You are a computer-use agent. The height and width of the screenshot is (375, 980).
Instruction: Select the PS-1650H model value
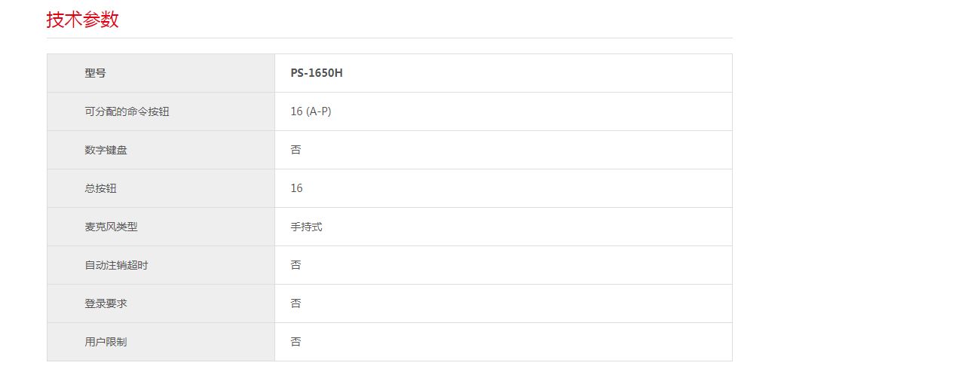pyautogui.click(x=317, y=73)
